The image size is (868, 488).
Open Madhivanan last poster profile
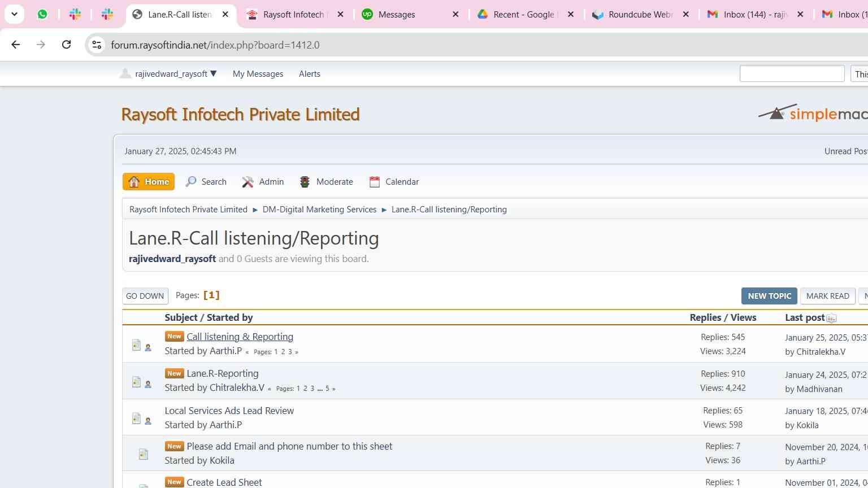(x=819, y=389)
